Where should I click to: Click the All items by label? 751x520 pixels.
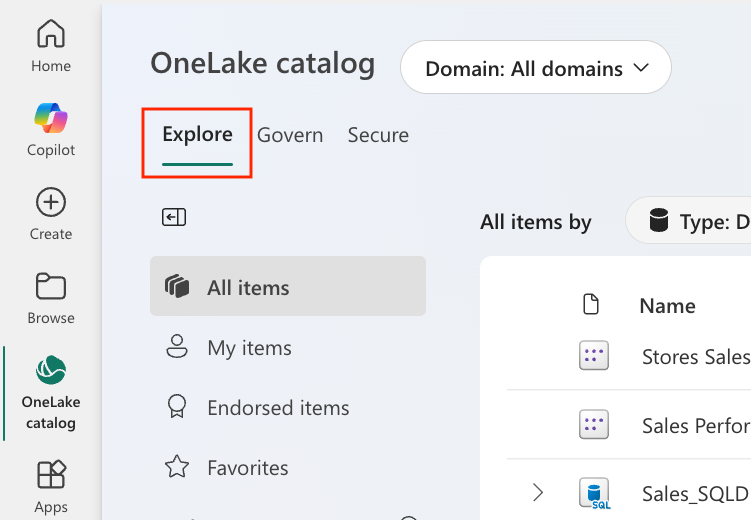tap(536, 222)
